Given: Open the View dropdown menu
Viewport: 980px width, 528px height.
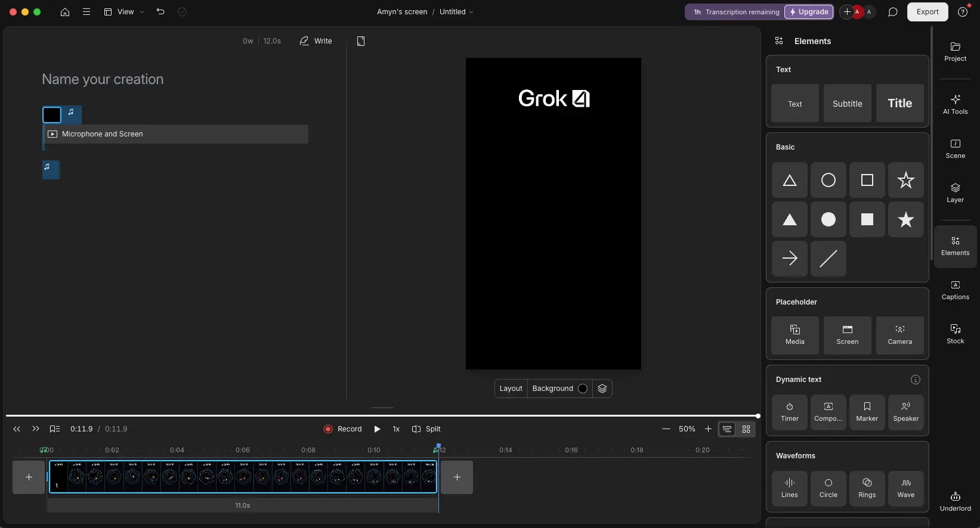Looking at the screenshot, I should point(124,12).
